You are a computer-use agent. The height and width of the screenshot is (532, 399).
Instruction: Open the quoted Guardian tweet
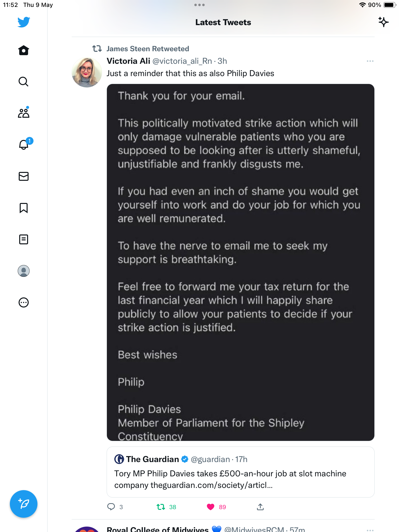coord(241,472)
